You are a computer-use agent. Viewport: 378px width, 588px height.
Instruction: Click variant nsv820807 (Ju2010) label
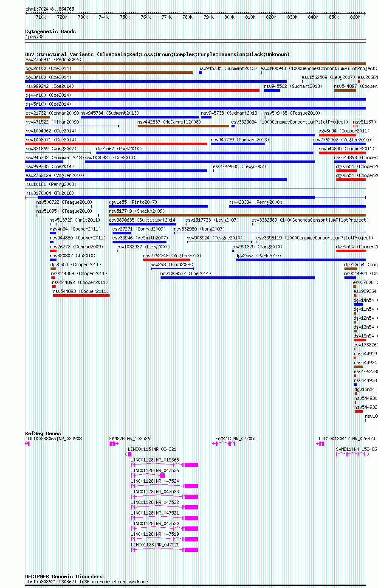73,256
